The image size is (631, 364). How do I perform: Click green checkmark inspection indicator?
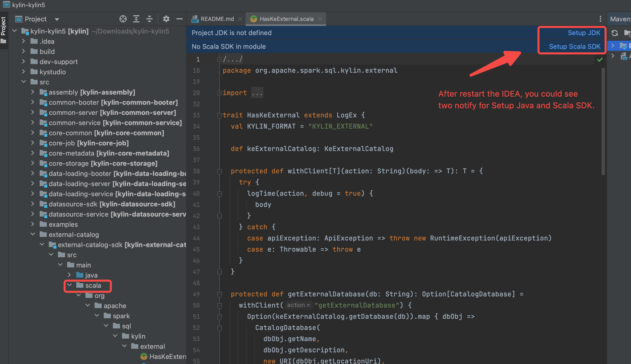600,60
